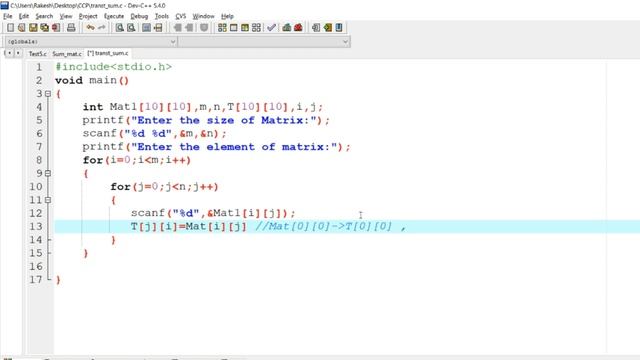Click the Save file toolbar icon
This screenshot has width=640, height=360.
(33, 28)
